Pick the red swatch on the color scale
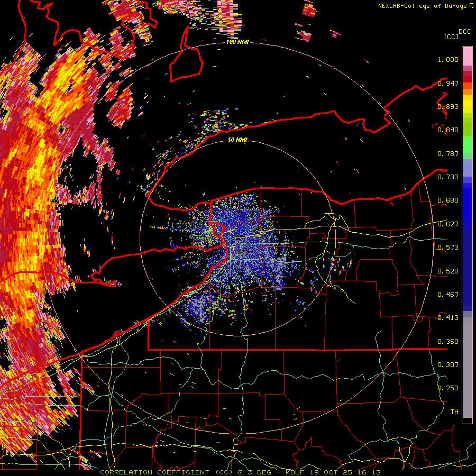Viewport: 476px width, 476px height. [x=467, y=79]
